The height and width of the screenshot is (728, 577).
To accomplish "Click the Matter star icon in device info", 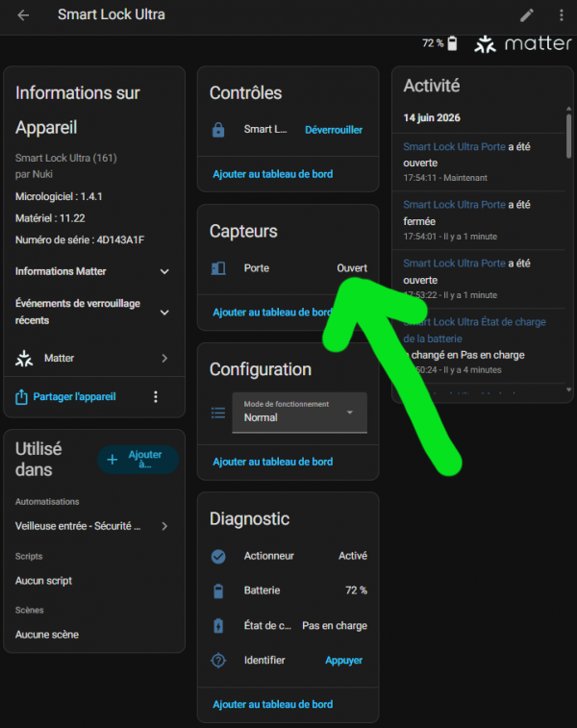I will pyautogui.click(x=24, y=359).
